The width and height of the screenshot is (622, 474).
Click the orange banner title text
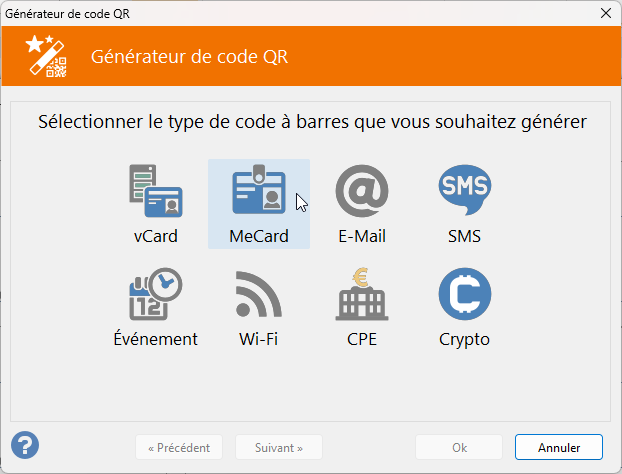pos(189,56)
